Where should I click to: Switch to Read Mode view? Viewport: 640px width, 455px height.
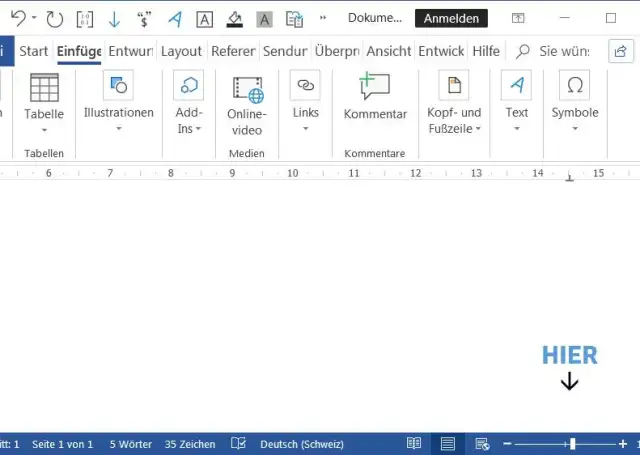pos(414,444)
